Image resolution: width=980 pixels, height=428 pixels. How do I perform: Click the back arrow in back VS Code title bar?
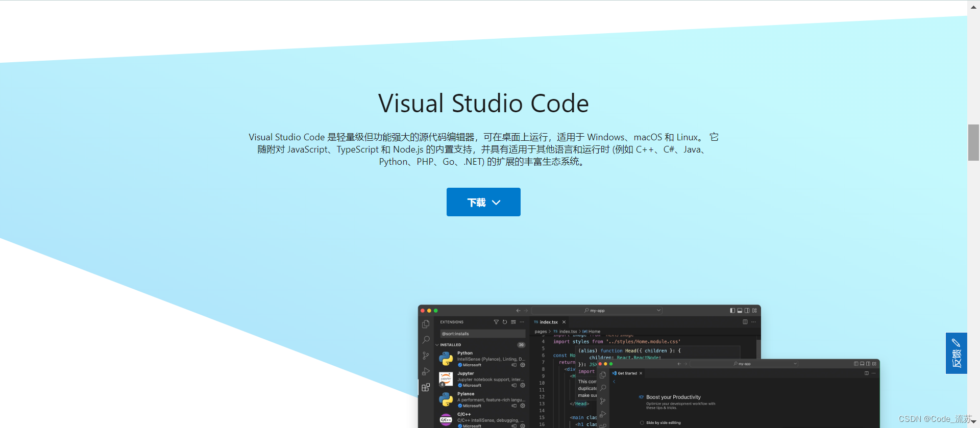tap(518, 310)
